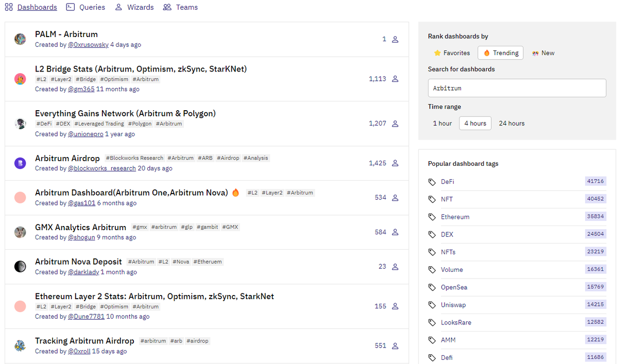The image size is (618, 364).
Task: Set time range to 1 hour
Action: point(442,124)
